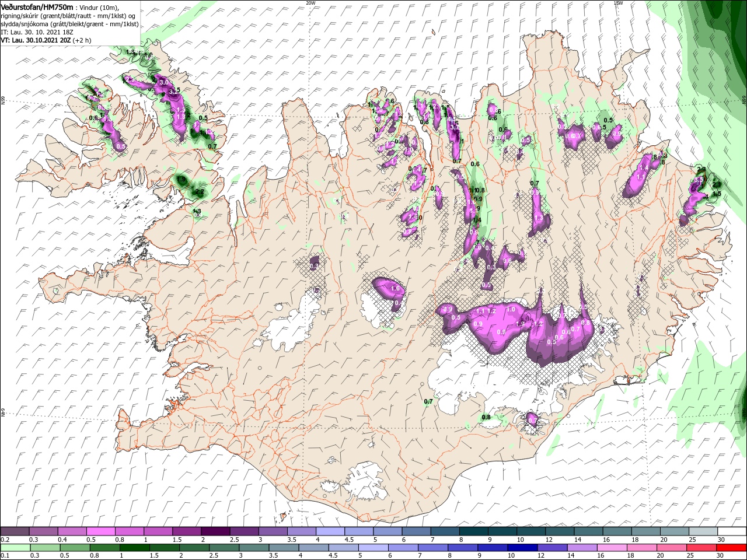Click the 30 label under the rain scale

click(721, 556)
